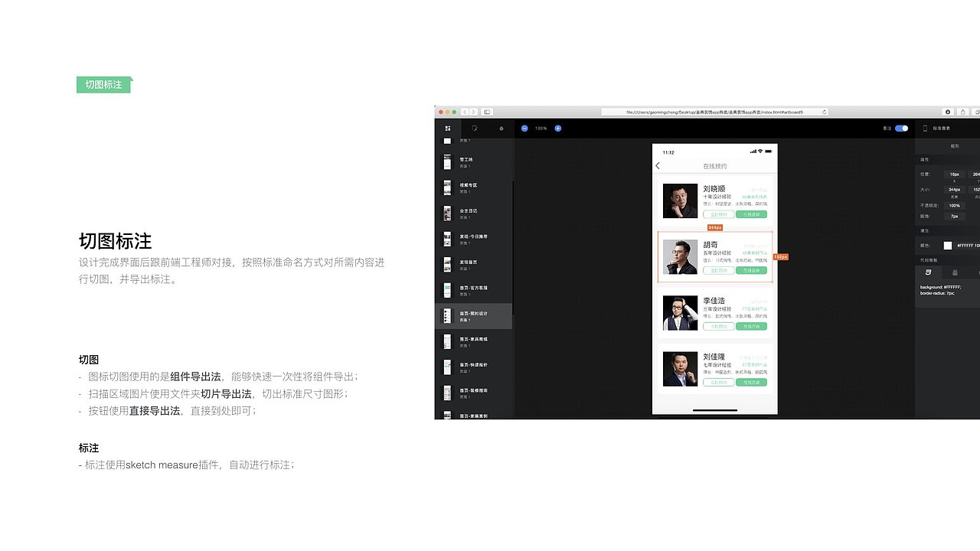Click the zoom in plus control
This screenshot has width=980, height=551.
coord(558,129)
